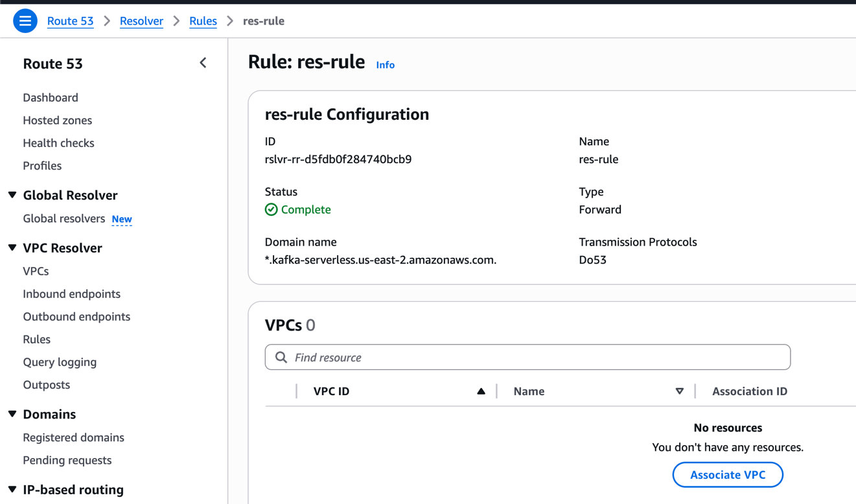The height and width of the screenshot is (504, 856).
Task: Open the hamburger navigation menu icon
Action: pyautogui.click(x=25, y=21)
